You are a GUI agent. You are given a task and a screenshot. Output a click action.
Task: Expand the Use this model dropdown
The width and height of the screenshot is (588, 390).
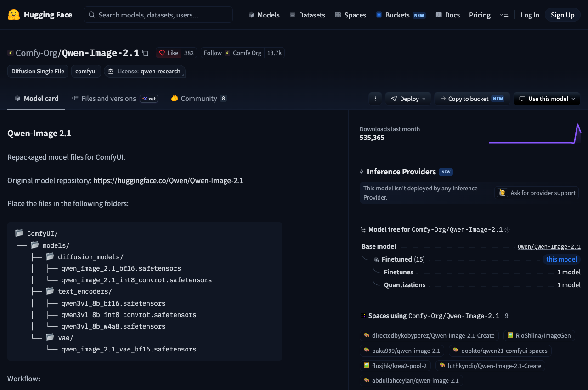tap(547, 99)
